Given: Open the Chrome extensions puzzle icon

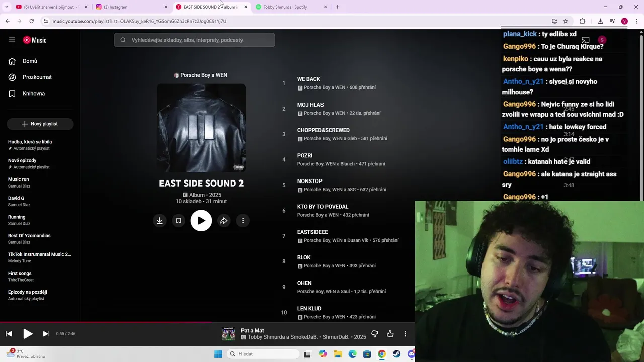Looking at the screenshot, I should click(x=583, y=21).
